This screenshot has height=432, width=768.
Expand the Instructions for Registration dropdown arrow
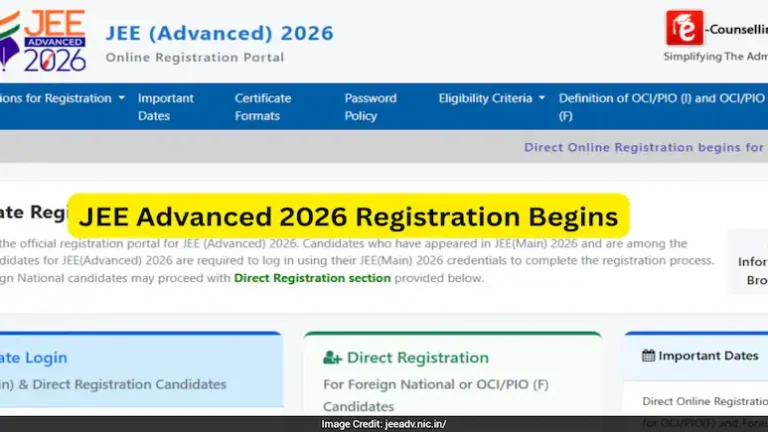[x=122, y=98]
